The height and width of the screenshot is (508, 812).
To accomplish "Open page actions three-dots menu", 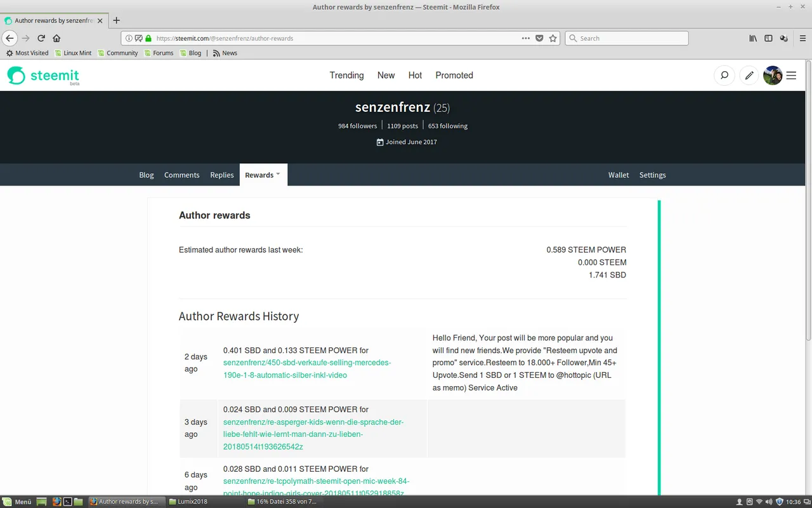I will coord(526,38).
